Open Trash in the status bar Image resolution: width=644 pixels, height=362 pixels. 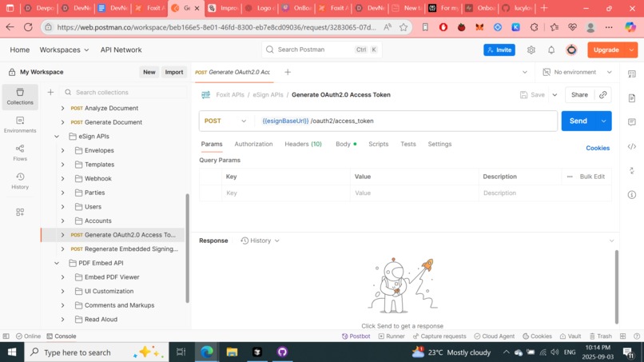[601, 336]
